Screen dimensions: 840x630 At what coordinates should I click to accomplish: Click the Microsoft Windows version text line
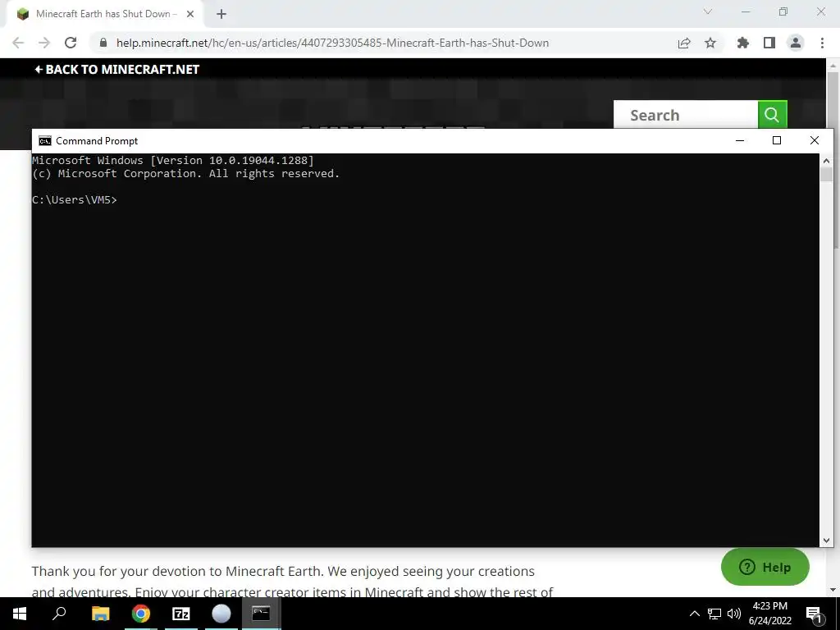[173, 160]
